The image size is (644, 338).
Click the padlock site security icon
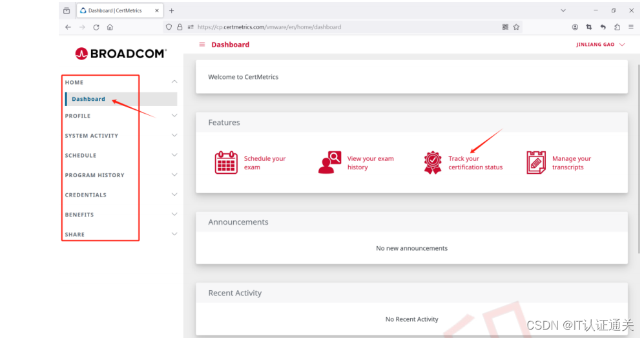click(x=180, y=27)
